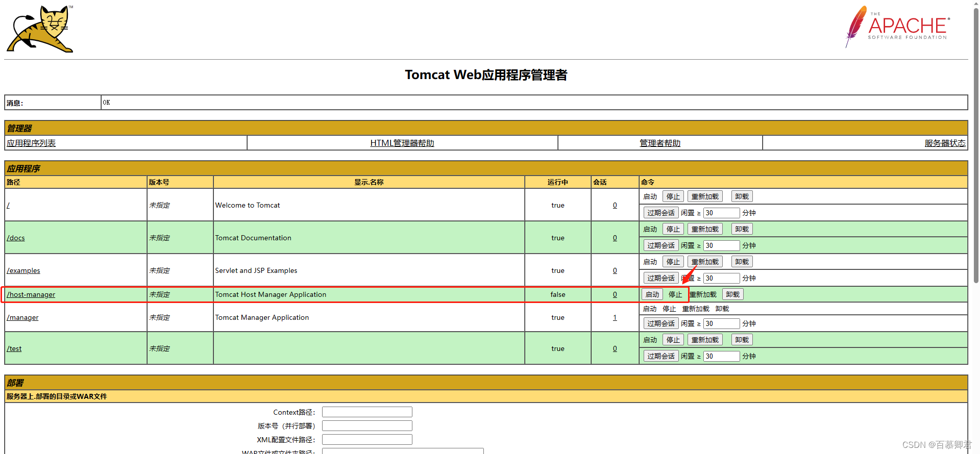This screenshot has width=980, height=454.
Task: Click the Tomcat Web应用程序管理者 title
Action: 486,75
